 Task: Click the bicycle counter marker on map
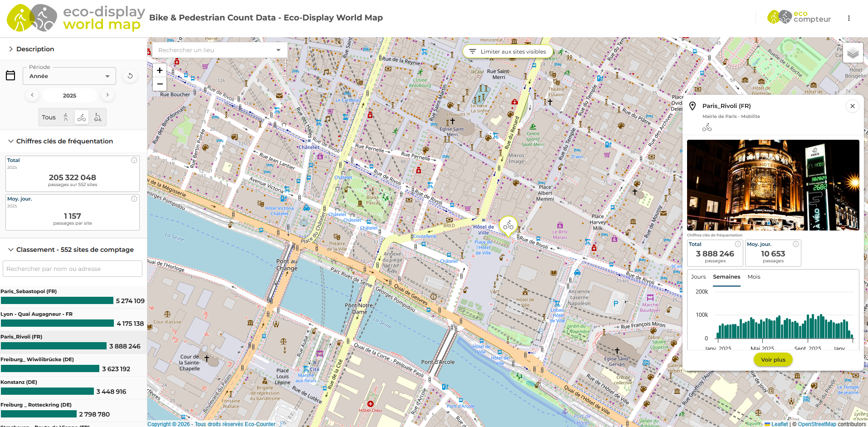tap(508, 226)
